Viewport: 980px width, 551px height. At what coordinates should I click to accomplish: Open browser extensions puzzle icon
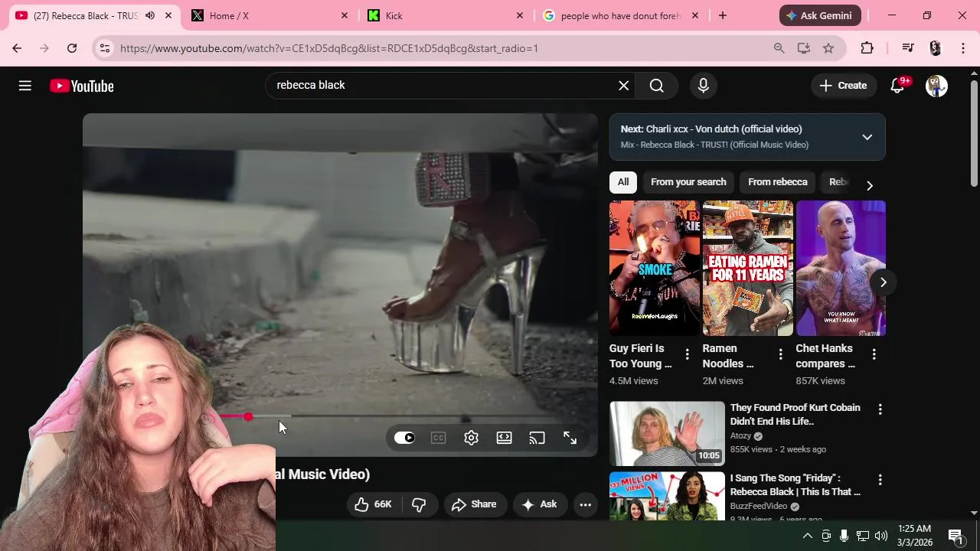click(867, 48)
